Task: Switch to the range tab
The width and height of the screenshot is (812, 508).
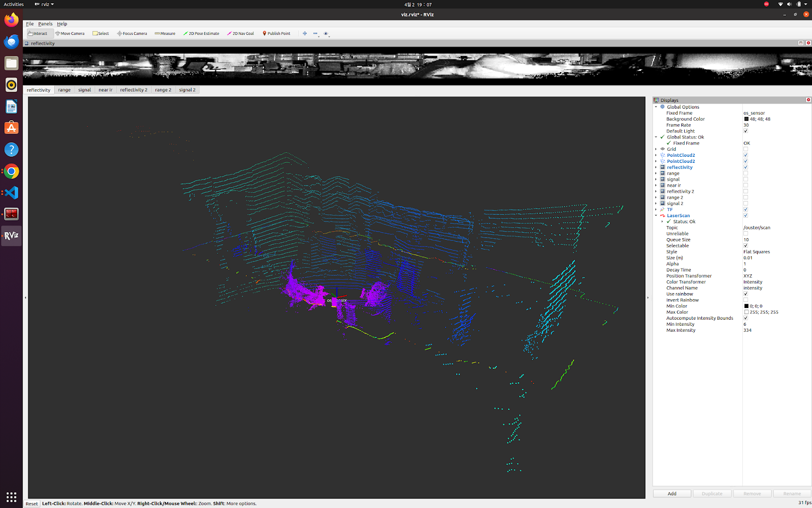Action: click(64, 90)
